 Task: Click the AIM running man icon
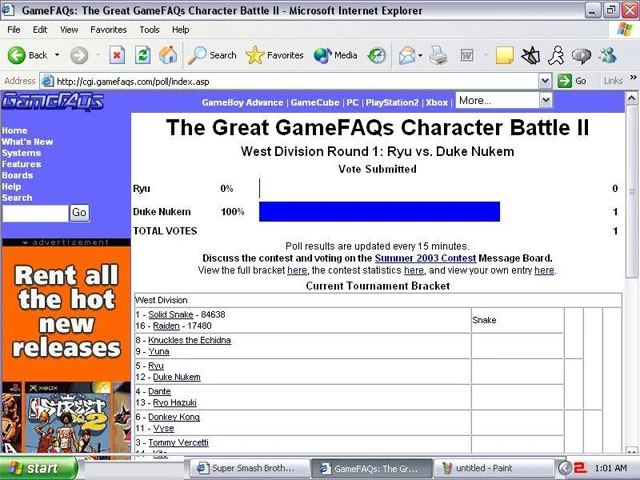pyautogui.click(x=556, y=55)
